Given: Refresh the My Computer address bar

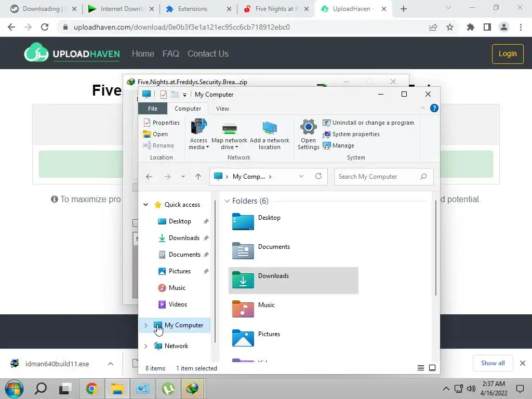Looking at the screenshot, I should coord(318,176).
